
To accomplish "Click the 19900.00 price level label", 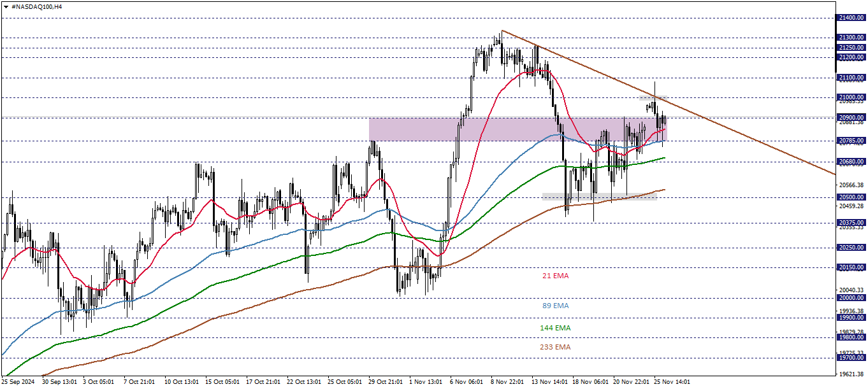I will [x=851, y=318].
